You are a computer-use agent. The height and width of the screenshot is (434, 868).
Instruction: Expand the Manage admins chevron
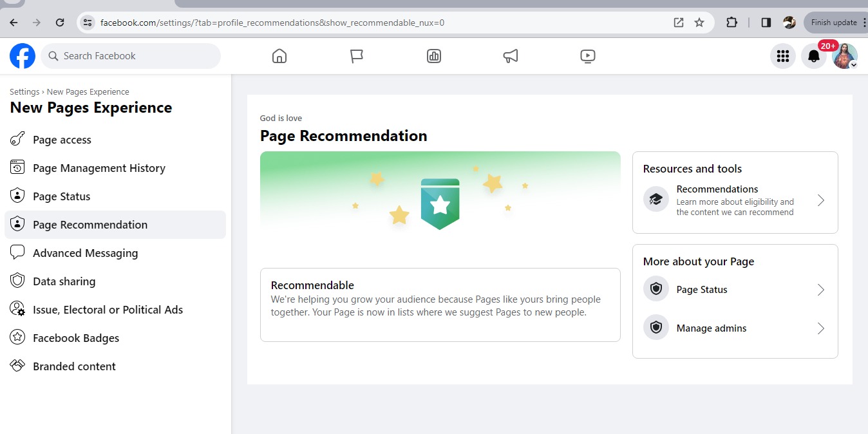click(820, 328)
